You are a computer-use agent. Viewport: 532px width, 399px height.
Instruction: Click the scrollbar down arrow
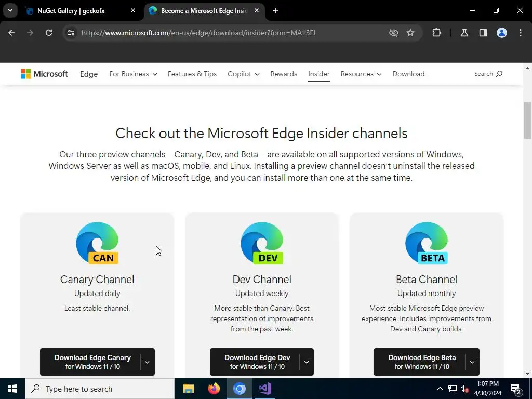pos(527,374)
